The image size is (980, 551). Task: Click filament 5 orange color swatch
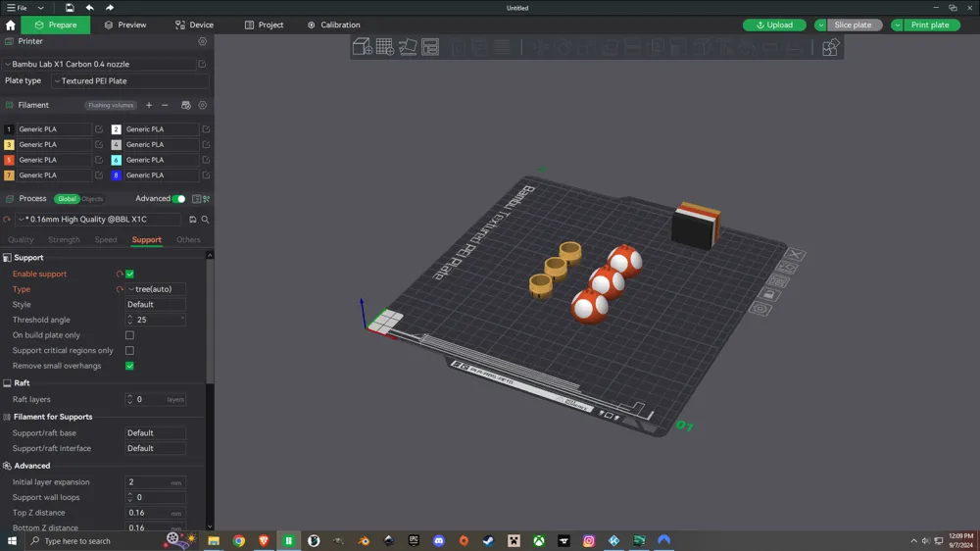(x=9, y=160)
